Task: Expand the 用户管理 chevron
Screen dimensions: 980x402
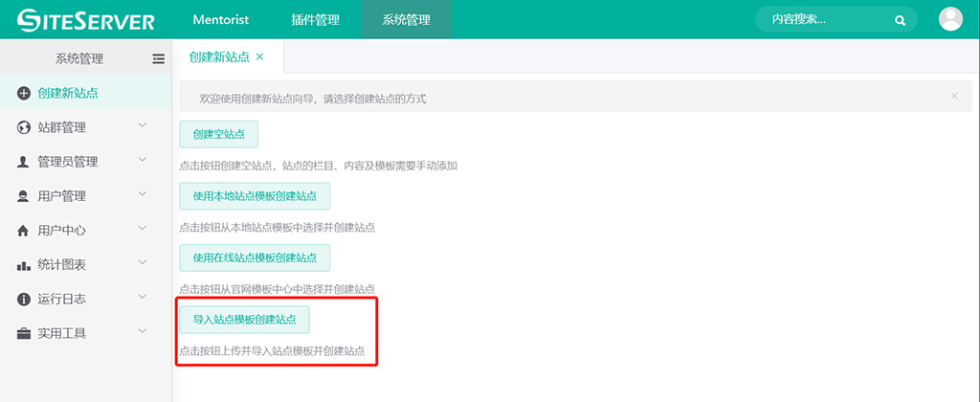Action: 143,195
